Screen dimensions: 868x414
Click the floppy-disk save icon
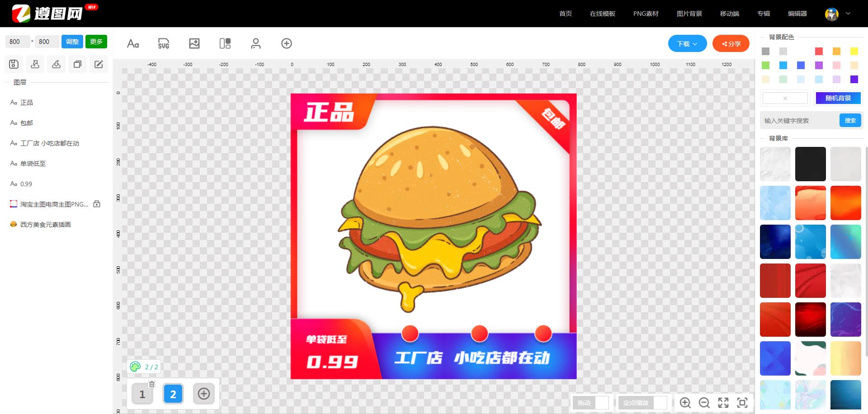pyautogui.click(x=14, y=64)
